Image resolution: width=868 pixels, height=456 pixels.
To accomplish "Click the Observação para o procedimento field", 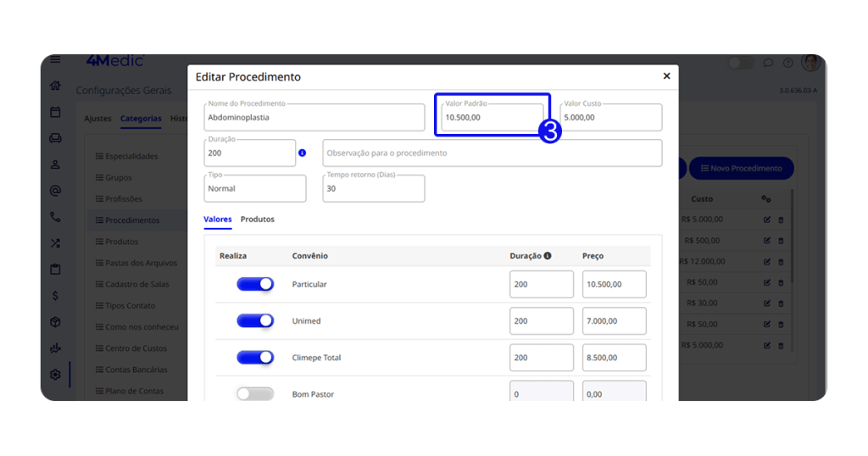I will 492,153.
